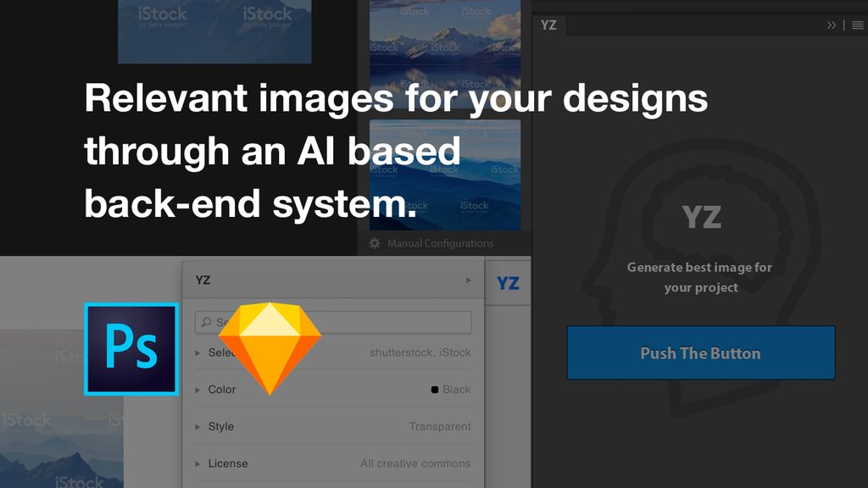868x488 pixels.
Task: Click the search magnifier icon
Action: (x=207, y=322)
